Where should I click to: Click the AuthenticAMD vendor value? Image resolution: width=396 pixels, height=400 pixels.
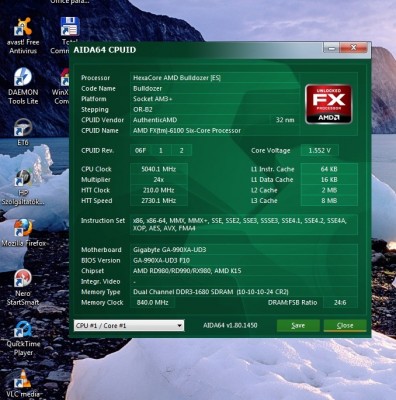[x=155, y=120]
